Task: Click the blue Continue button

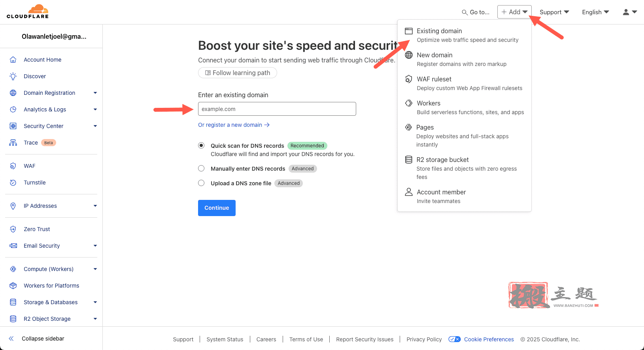Action: tap(217, 208)
